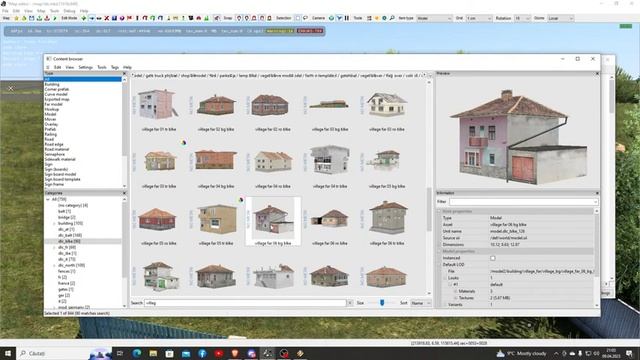Open the Rotation dropdown
The height and width of the screenshot is (360, 640).
point(522,18)
